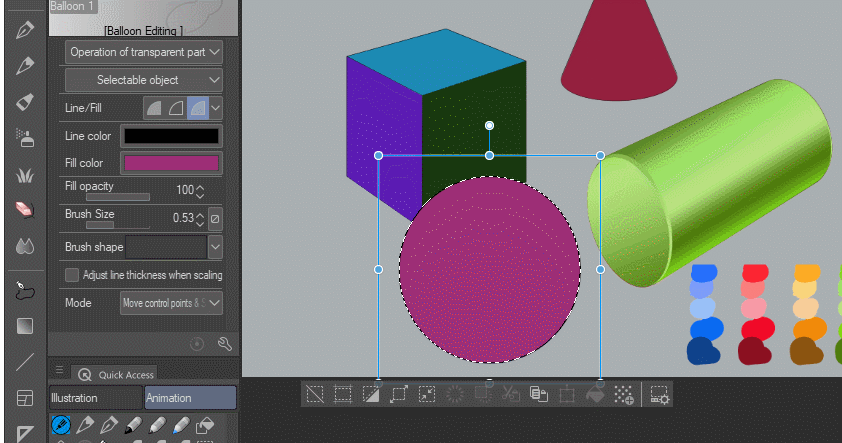Select the Pen tool in left toolbar
The width and height of the screenshot is (842, 443).
(x=25, y=30)
